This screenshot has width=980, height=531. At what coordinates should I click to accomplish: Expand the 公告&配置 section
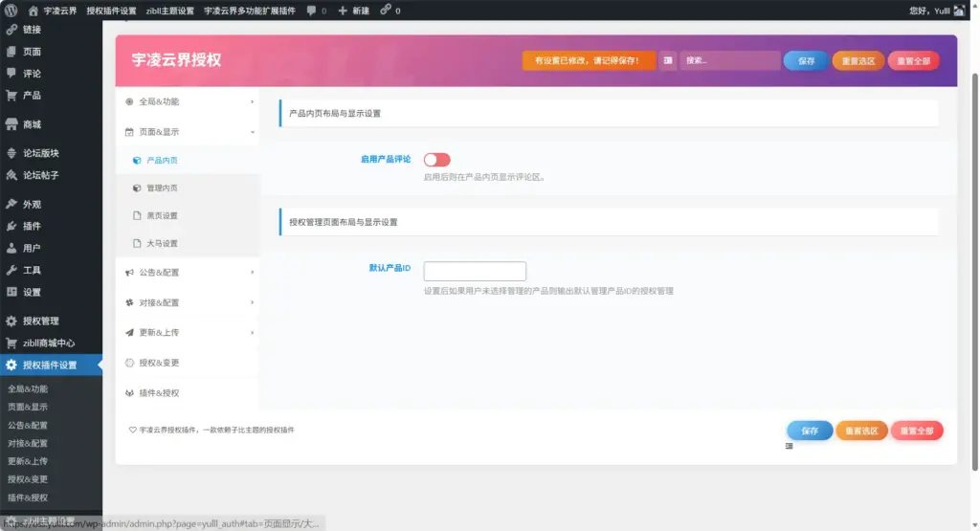pos(188,273)
